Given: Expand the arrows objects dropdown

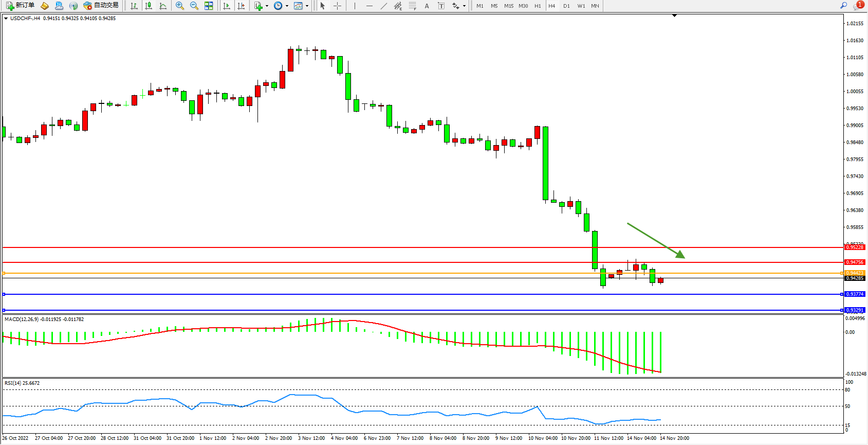Looking at the screenshot, I should coord(464,6).
